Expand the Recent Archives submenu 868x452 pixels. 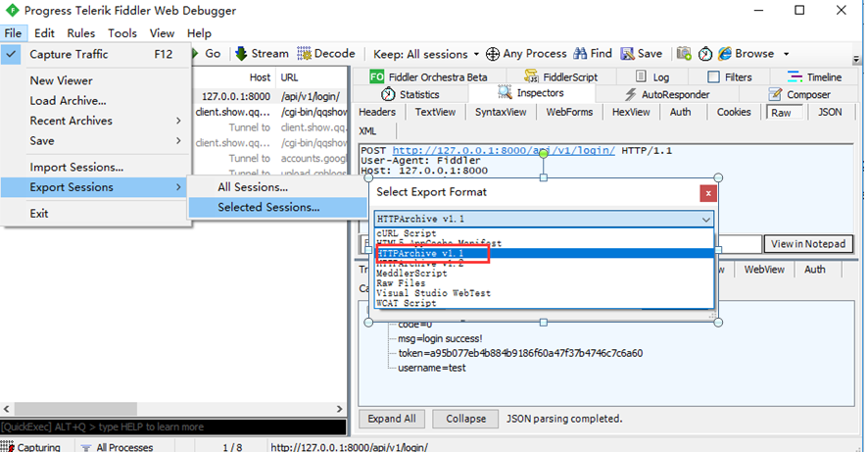click(96, 121)
